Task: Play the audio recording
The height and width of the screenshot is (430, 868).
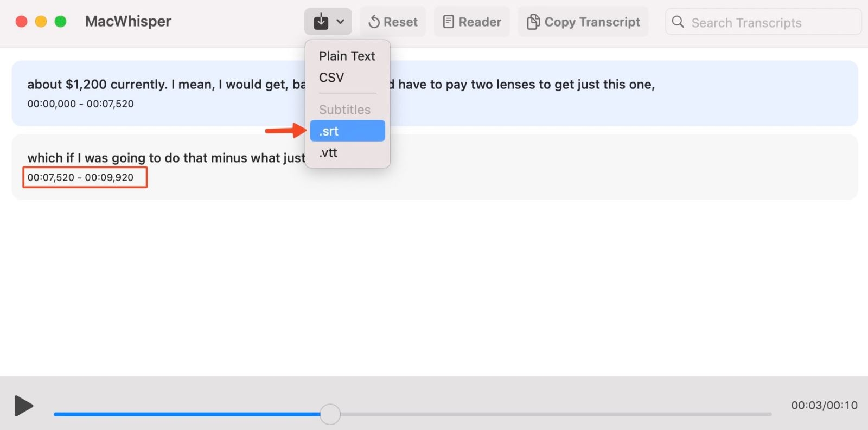Action: 23,406
